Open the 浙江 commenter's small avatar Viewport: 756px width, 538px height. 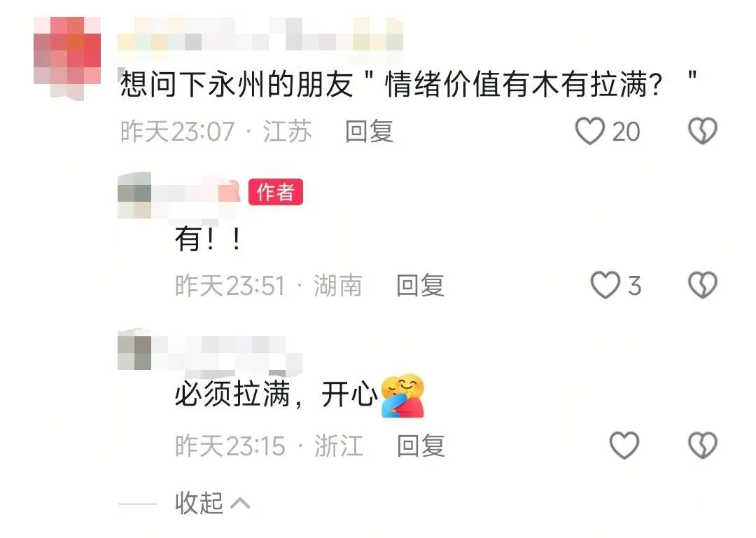click(x=134, y=350)
